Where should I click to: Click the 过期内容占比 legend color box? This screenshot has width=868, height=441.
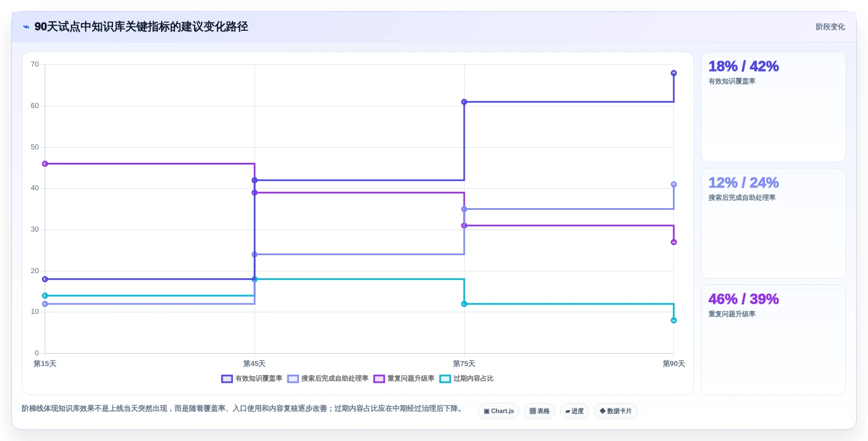pyautogui.click(x=445, y=379)
